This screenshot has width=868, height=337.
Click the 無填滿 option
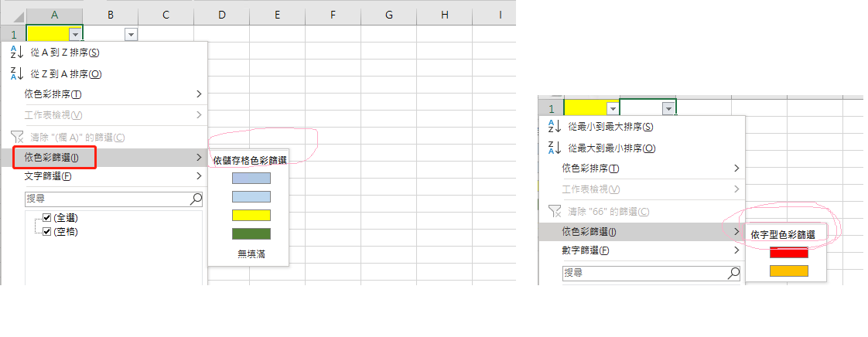point(251,254)
